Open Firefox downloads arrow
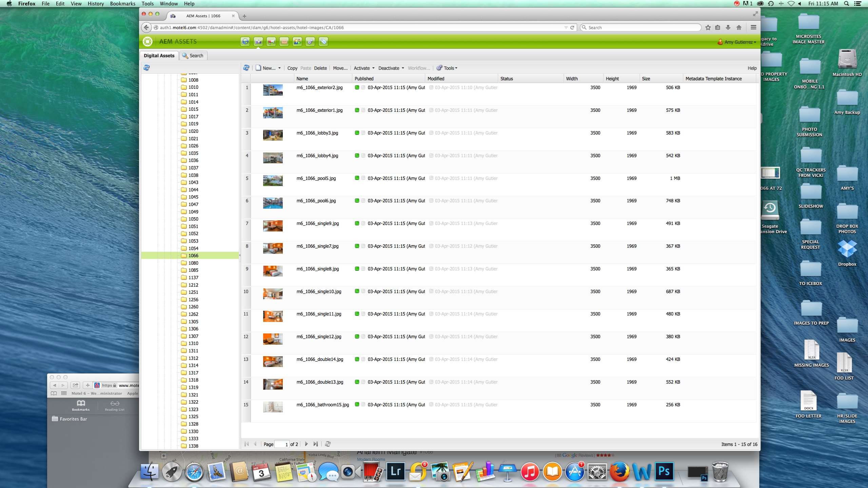This screenshot has height=488, width=868. pos(728,27)
